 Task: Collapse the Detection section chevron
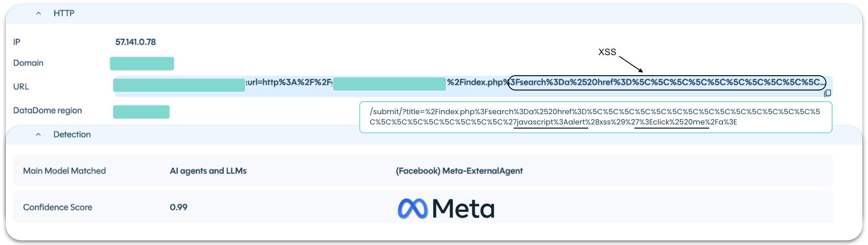[38, 134]
